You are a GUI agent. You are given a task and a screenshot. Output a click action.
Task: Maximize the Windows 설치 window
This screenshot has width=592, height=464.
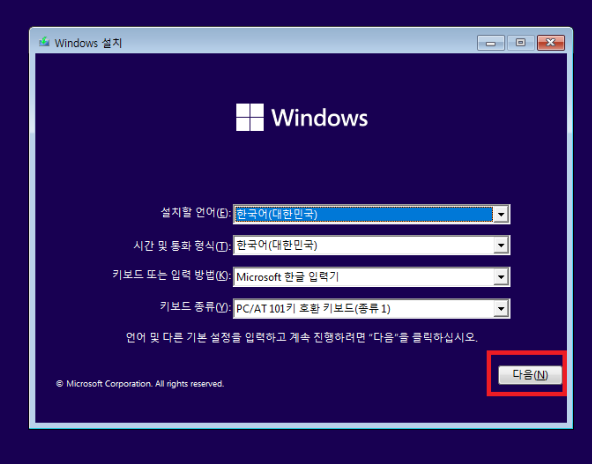pos(521,43)
